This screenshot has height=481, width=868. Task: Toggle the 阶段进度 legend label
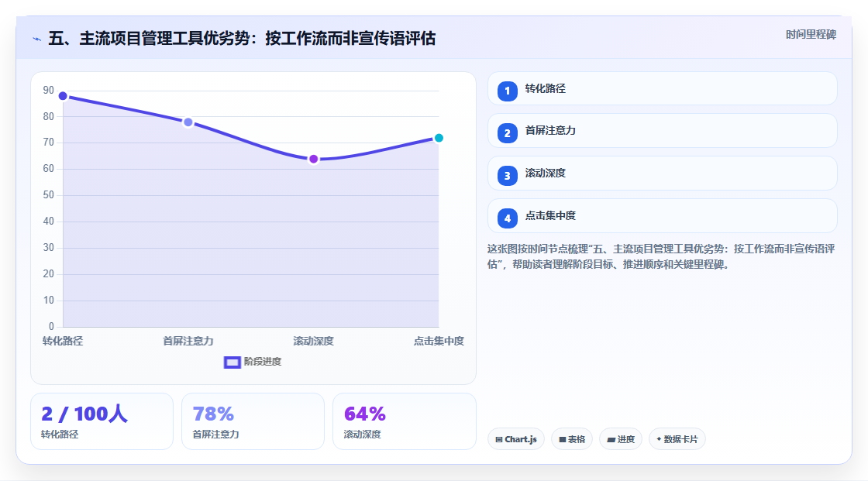point(263,362)
